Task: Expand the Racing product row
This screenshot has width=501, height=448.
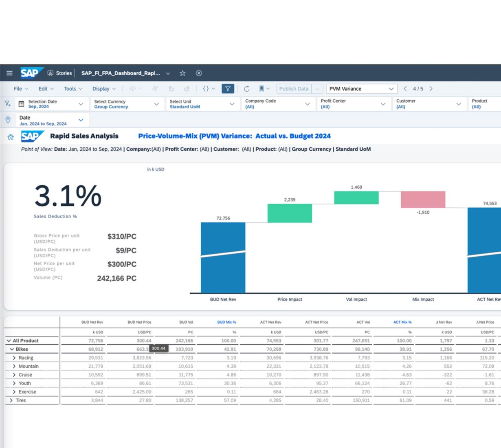Action: pyautogui.click(x=14, y=358)
